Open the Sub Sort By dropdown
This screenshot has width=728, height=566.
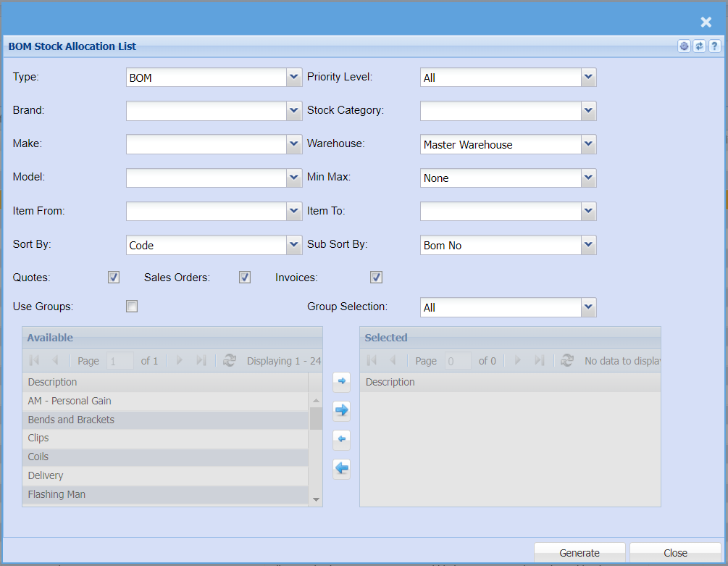point(588,245)
